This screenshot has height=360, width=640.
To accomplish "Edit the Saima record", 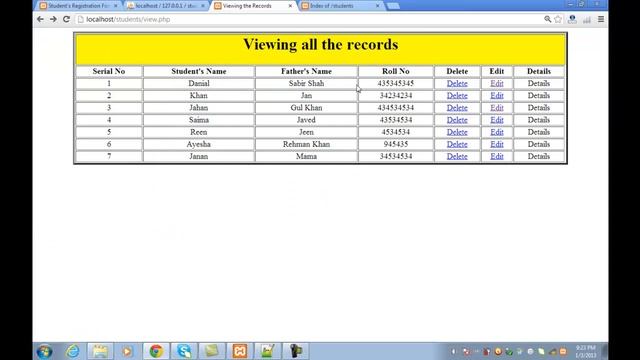I will [497, 120].
